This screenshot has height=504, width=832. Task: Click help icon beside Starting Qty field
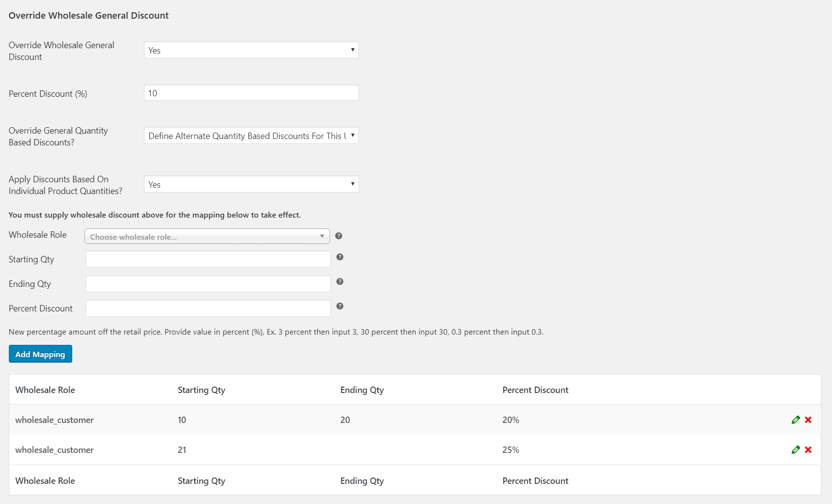coord(339,257)
